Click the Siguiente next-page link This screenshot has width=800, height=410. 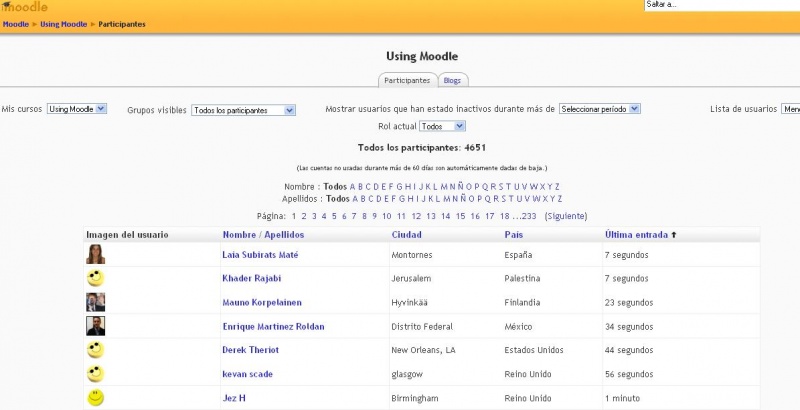click(566, 216)
